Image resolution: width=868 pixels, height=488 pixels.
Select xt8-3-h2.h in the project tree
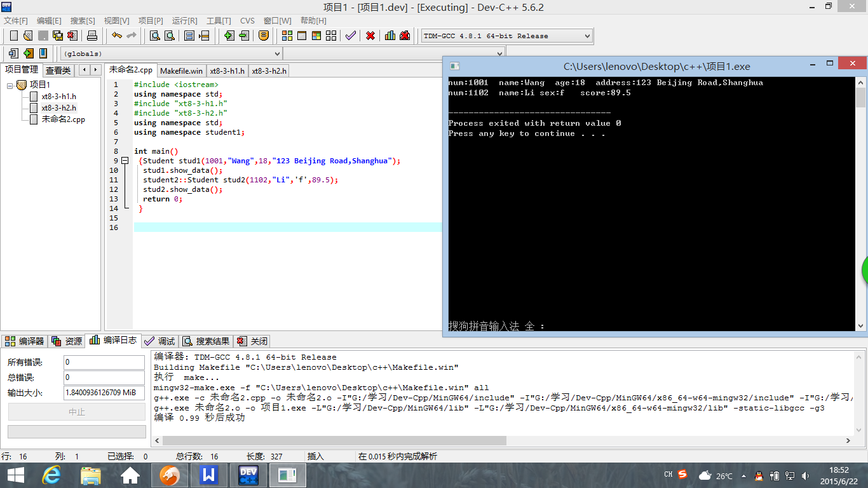coord(58,108)
